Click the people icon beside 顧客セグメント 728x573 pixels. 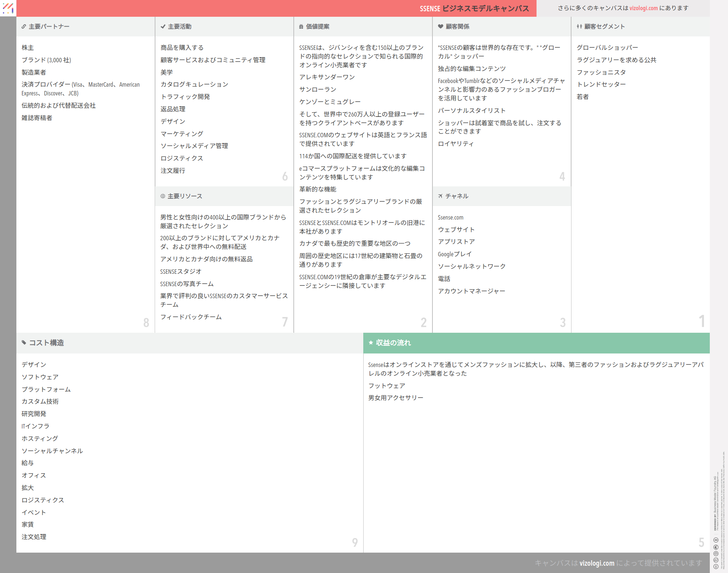click(x=579, y=27)
